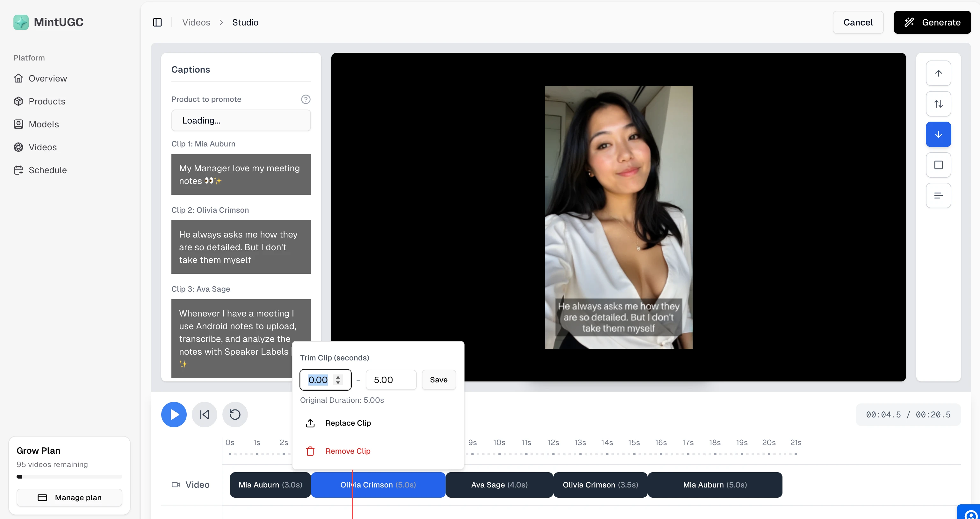The height and width of the screenshot is (519, 980).
Task: Edit the Clip 2 Olivia Crimson caption
Action: click(x=241, y=247)
